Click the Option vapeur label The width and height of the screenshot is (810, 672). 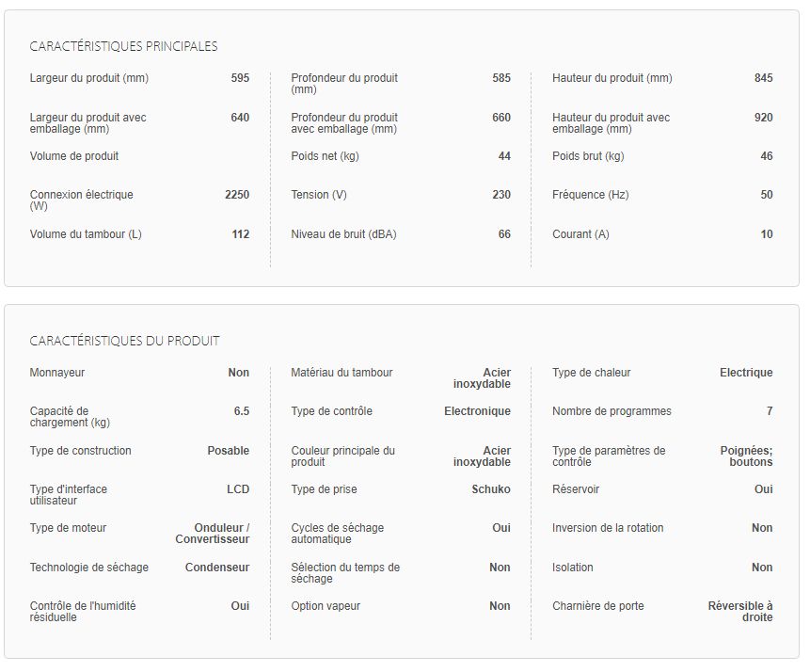click(326, 606)
